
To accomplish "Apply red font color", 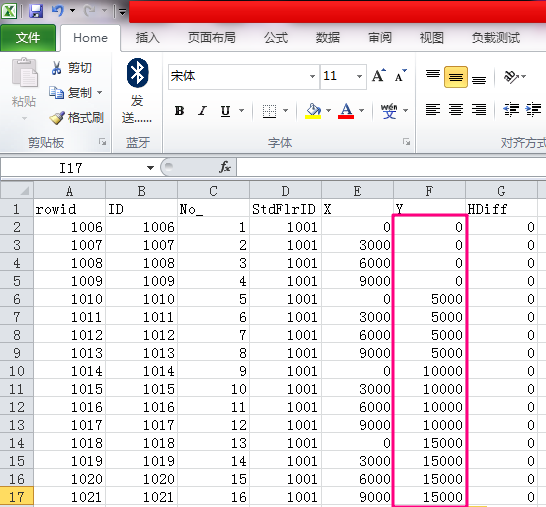I will point(346,111).
